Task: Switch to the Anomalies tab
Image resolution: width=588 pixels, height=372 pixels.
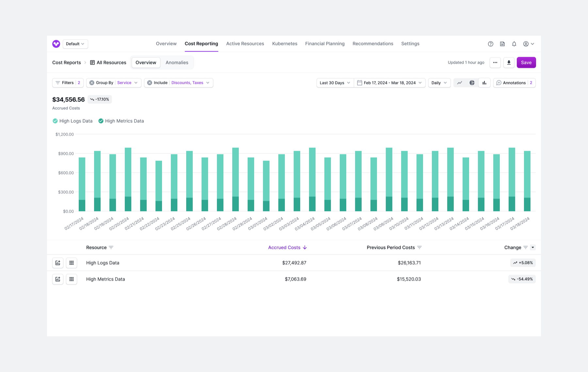Action: click(177, 63)
